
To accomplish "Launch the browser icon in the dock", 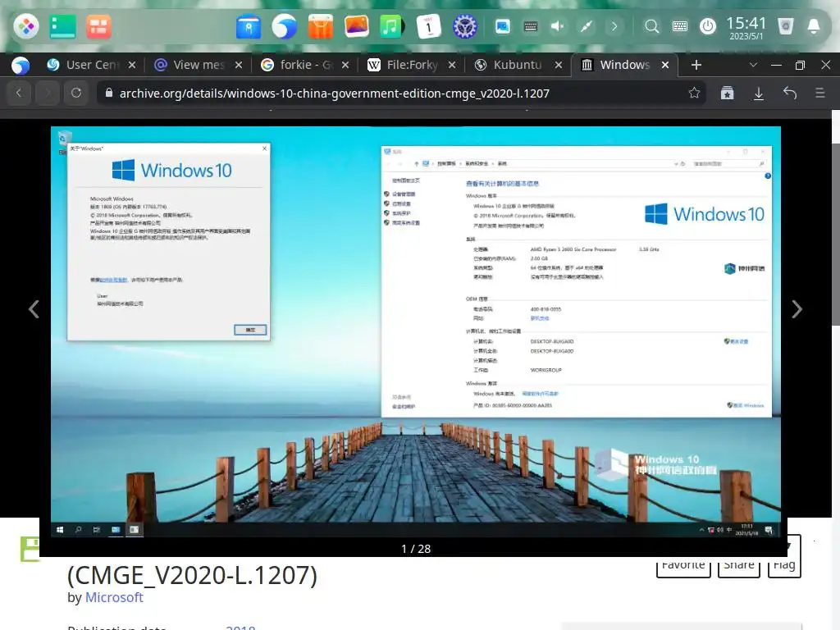I will 285,26.
